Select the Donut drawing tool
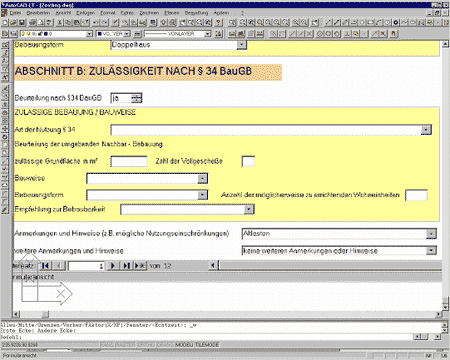This screenshot has width=450, height=360. [396, 23]
